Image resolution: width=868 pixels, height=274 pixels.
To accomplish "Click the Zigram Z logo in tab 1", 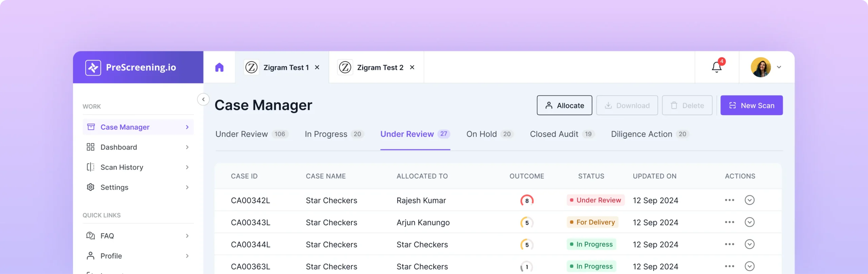I will [x=251, y=67].
